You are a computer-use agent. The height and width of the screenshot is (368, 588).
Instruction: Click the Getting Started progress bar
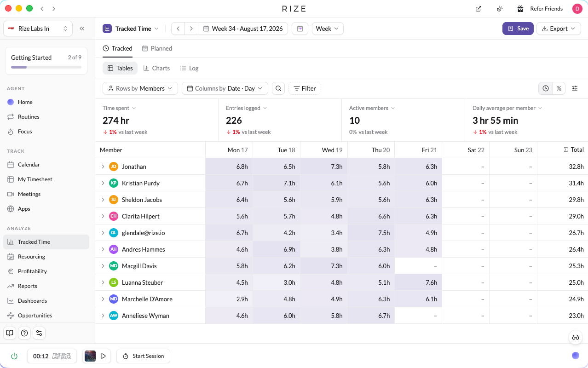pyautogui.click(x=46, y=67)
